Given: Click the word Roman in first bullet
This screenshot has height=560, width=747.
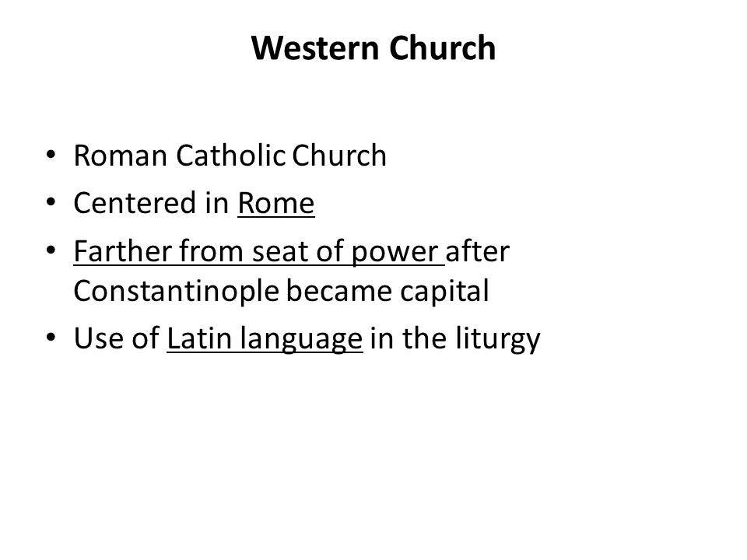Looking at the screenshot, I should click(x=121, y=156).
